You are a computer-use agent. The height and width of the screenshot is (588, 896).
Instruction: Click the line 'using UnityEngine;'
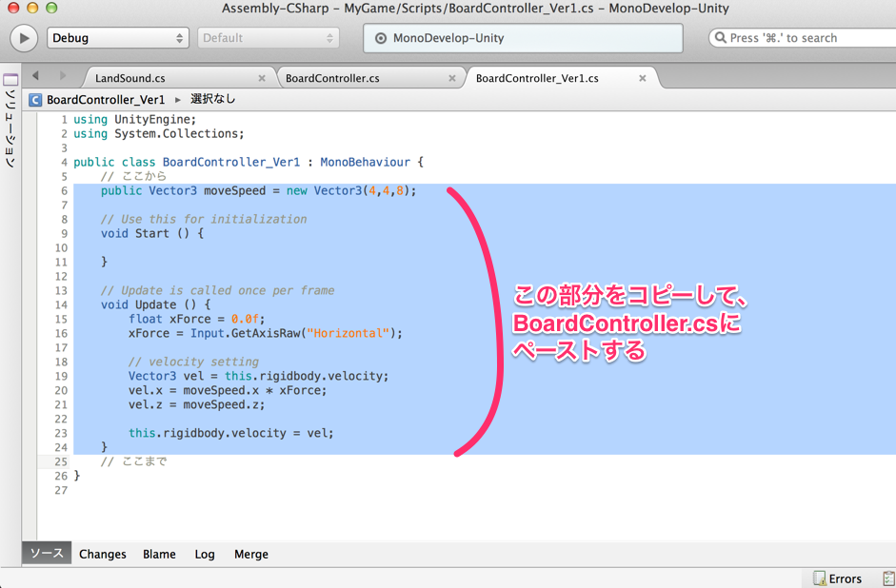tap(135, 119)
